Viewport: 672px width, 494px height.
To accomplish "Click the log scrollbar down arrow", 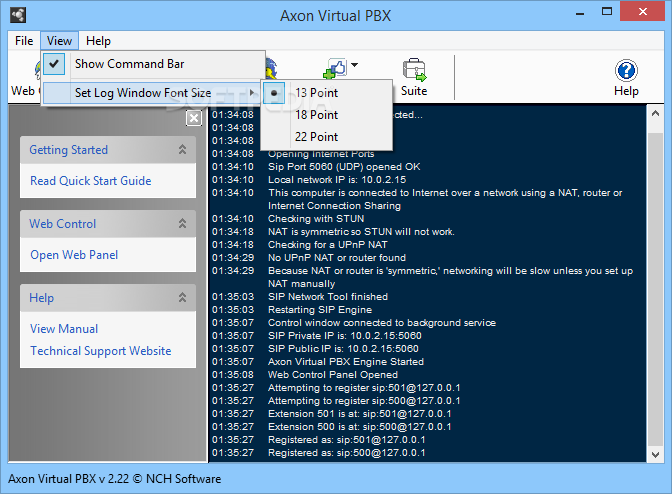I will 655,455.
